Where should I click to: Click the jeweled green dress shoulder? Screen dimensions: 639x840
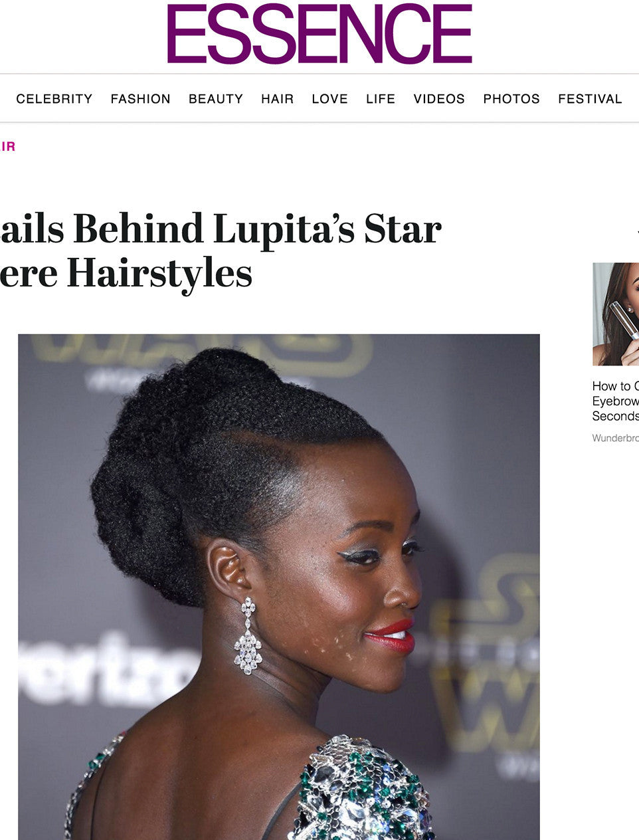pyautogui.click(x=362, y=788)
